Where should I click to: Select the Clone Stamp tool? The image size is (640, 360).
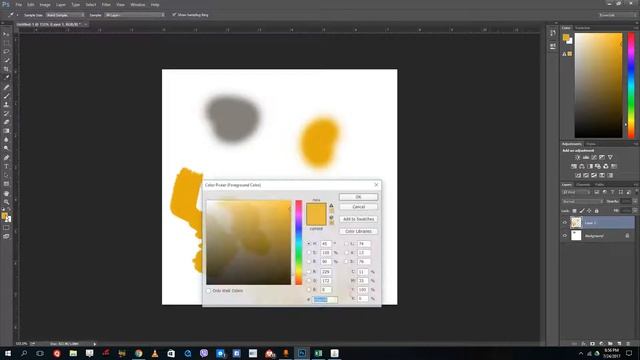(6, 105)
